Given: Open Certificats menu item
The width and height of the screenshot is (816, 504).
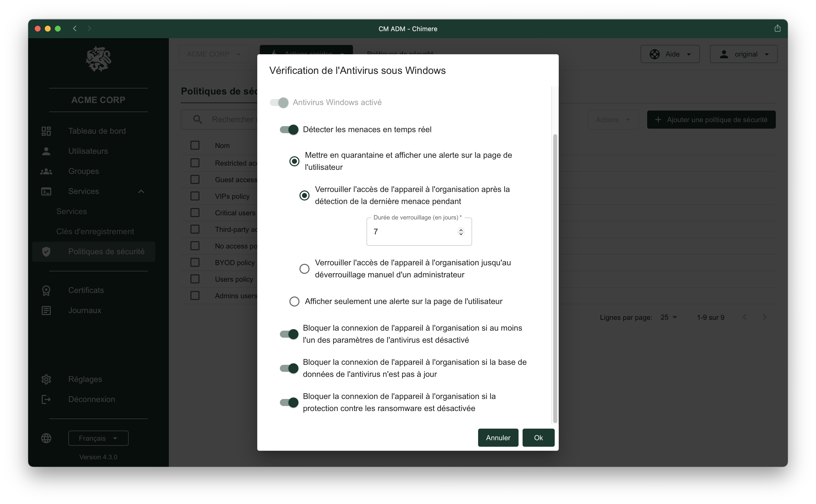Looking at the screenshot, I should point(86,290).
